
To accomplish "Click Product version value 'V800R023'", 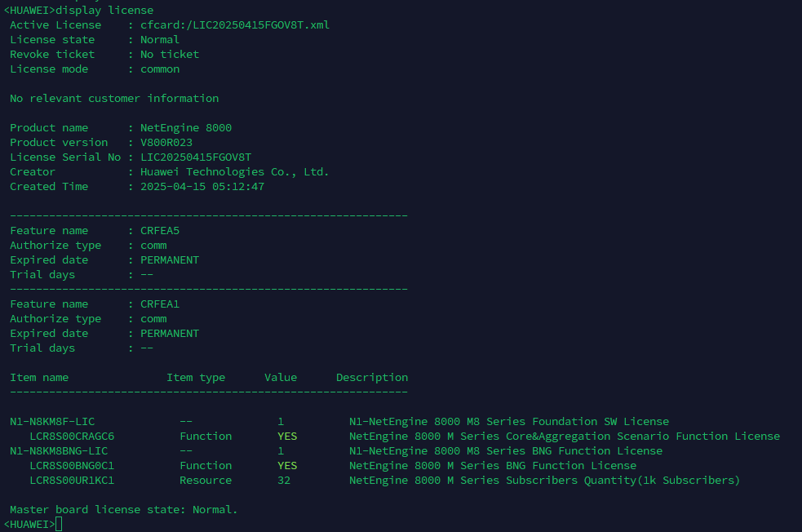I will tap(166, 143).
